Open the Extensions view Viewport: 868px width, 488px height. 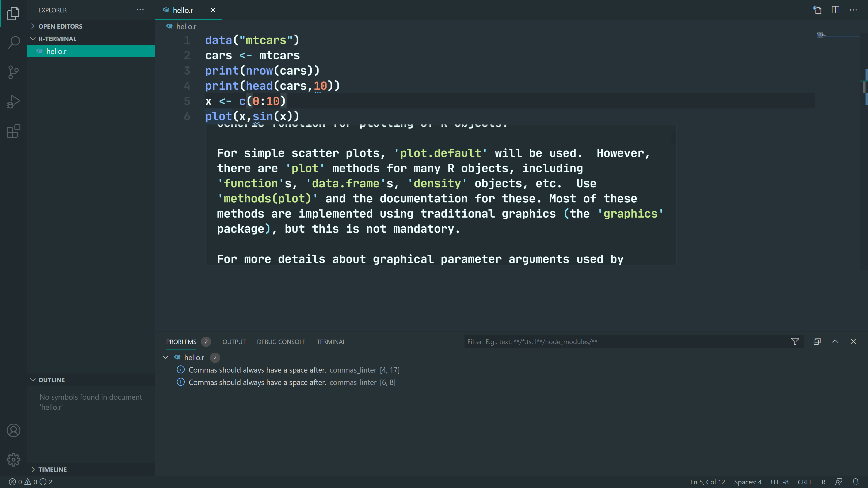(x=13, y=131)
